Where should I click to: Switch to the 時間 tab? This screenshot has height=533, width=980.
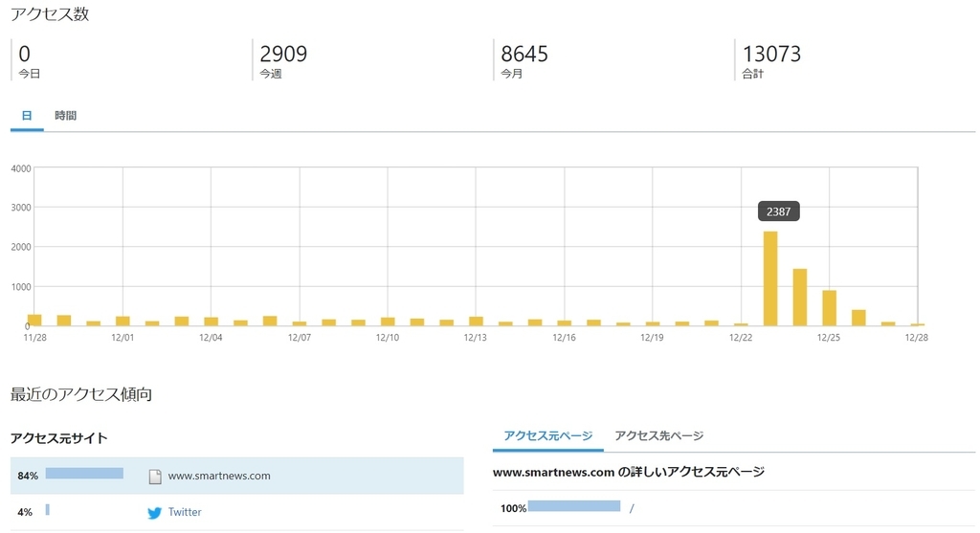coord(66,116)
